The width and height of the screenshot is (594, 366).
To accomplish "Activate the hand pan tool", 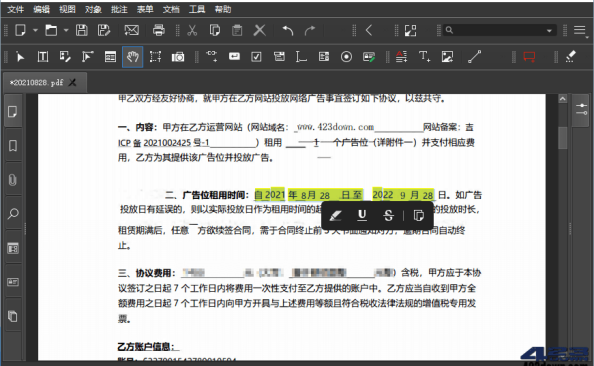I will [133, 57].
